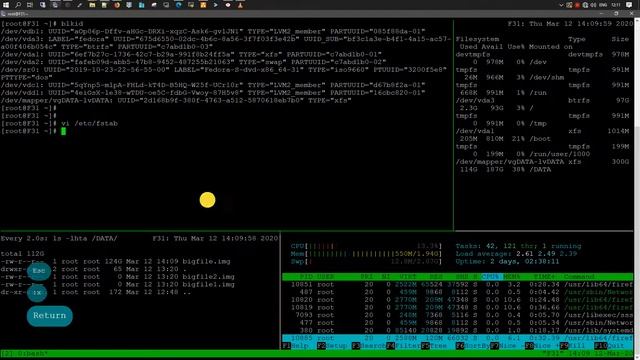Launch VLC cone icon in taskbar

[x=240, y=5]
